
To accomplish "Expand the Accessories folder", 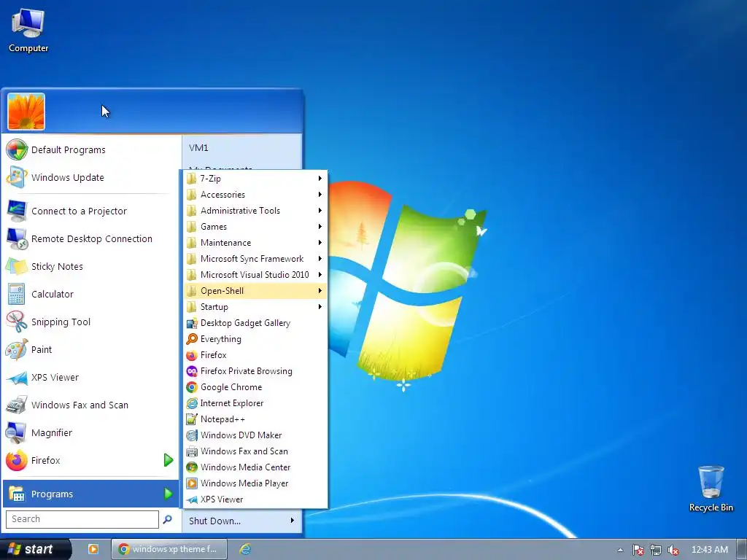I will 255,195.
